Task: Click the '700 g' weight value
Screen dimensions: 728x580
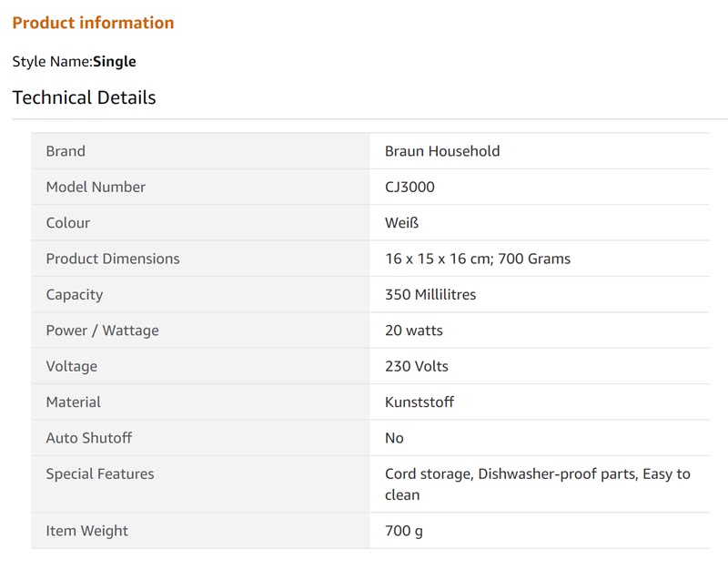Action: [403, 531]
